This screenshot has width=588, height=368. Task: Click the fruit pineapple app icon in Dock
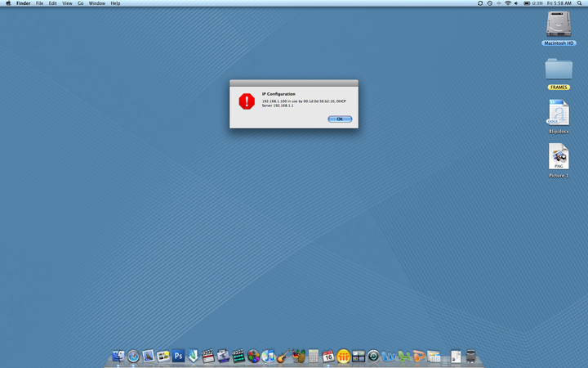tap(299, 356)
